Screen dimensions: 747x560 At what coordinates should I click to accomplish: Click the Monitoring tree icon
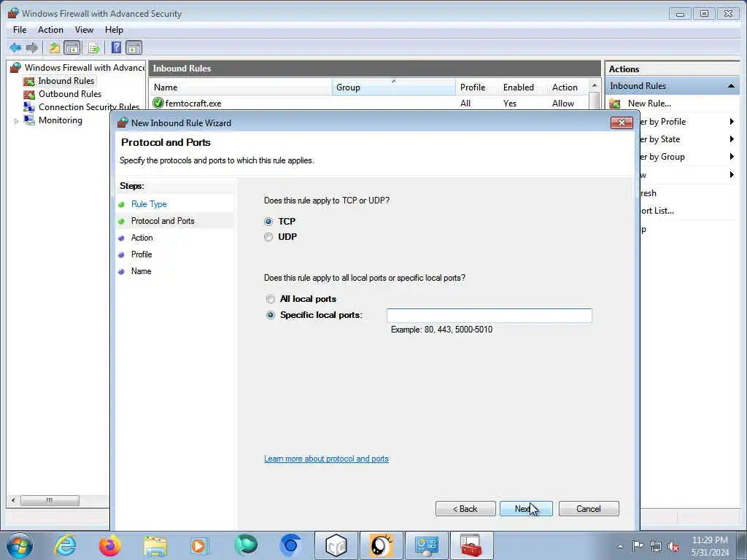[x=29, y=120]
